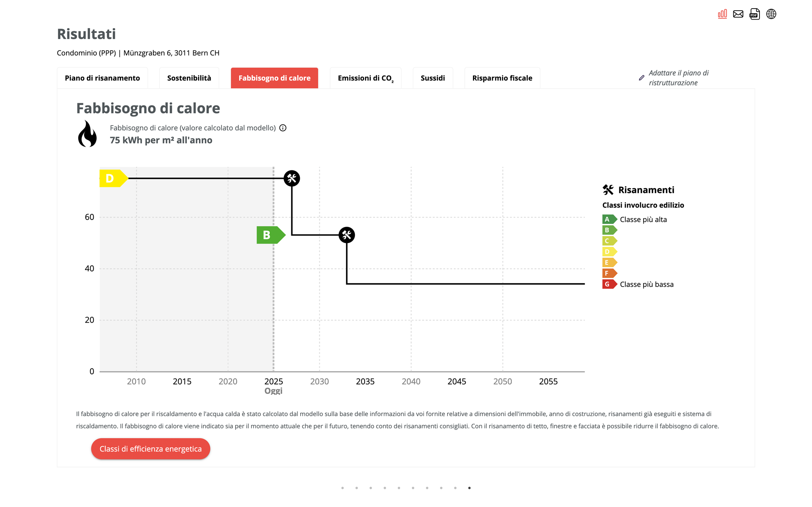Screen dimensions: 812x507
Task: Switch to Piano di risanamento tab
Action: [x=102, y=78]
